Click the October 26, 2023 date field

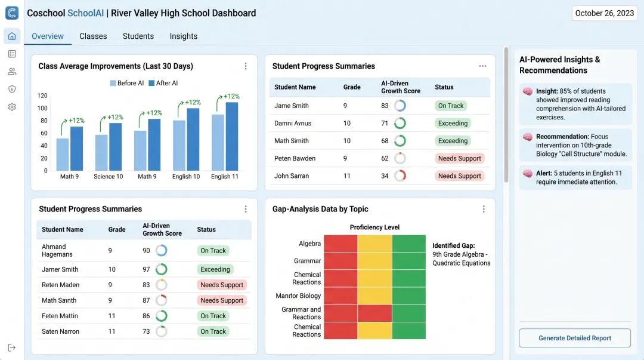(605, 13)
